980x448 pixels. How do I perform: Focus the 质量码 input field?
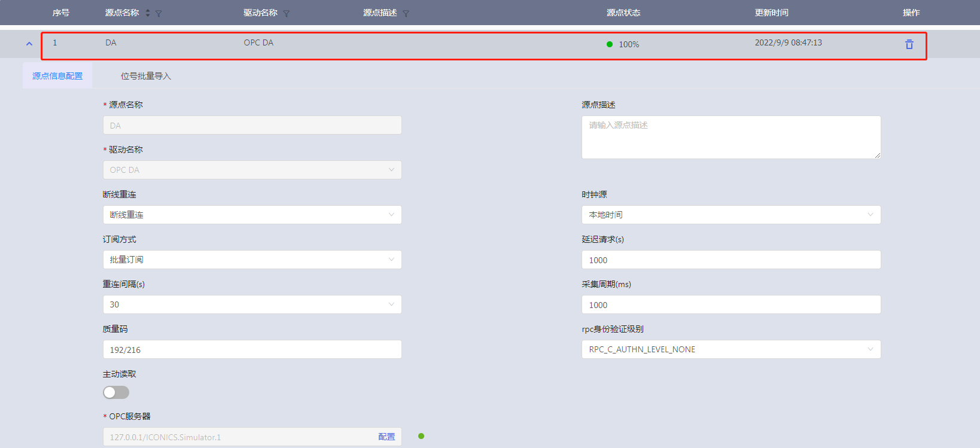pos(252,349)
